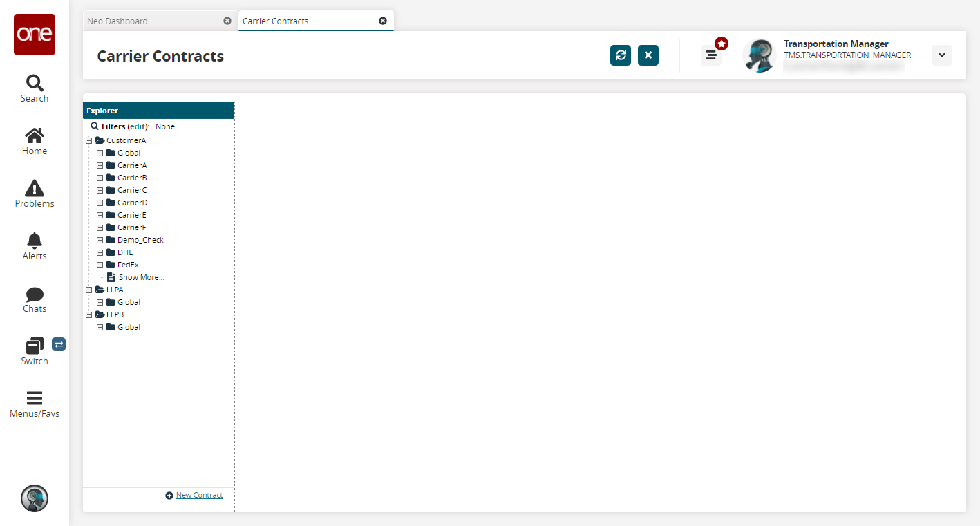The image size is (980, 526).
Task: Expand the Global folder under LLPA
Action: pos(100,302)
